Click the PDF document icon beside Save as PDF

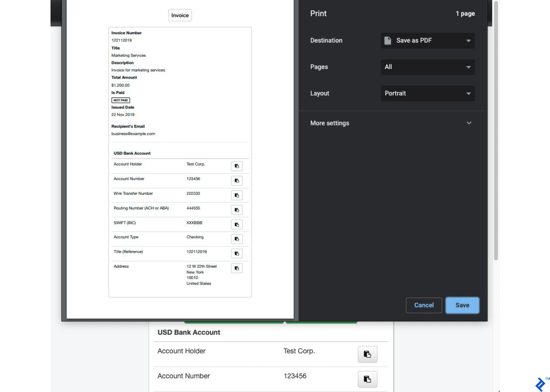coord(388,40)
